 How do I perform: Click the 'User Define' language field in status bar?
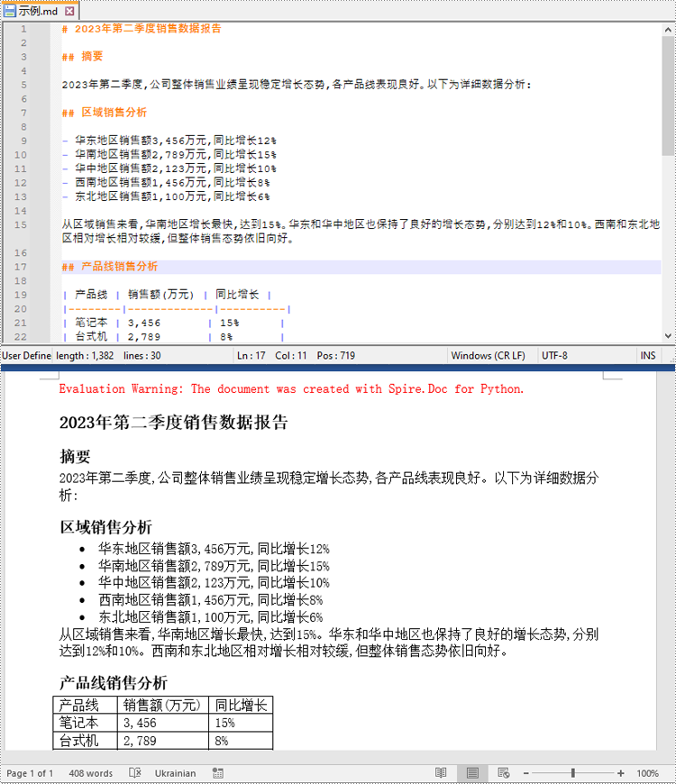pyautogui.click(x=26, y=355)
